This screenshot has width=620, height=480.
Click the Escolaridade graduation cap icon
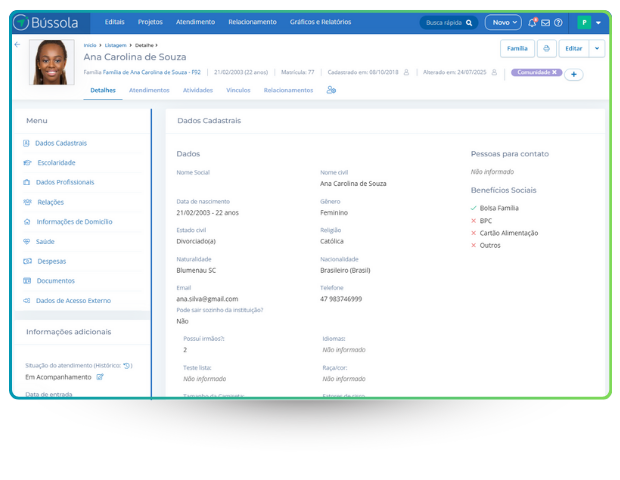[x=27, y=163]
